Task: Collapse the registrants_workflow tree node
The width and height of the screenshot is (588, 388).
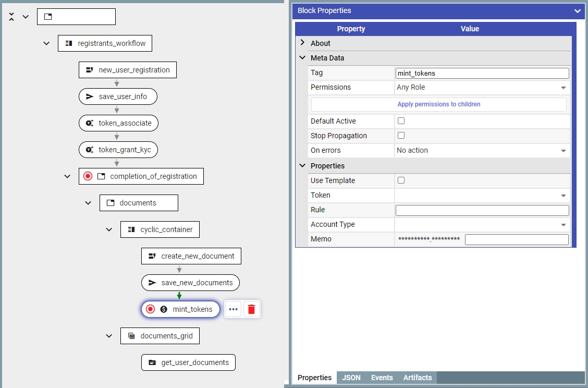Action: pyautogui.click(x=46, y=43)
